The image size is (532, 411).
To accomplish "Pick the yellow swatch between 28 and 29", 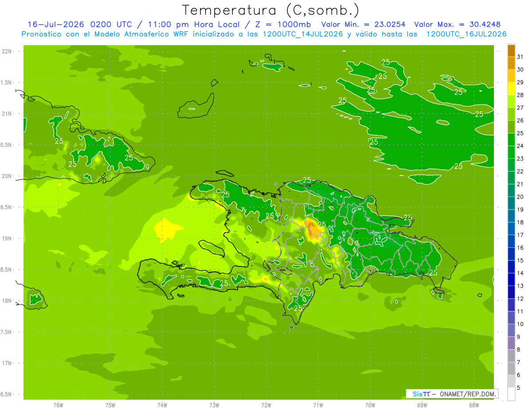I will pyautogui.click(x=511, y=89).
